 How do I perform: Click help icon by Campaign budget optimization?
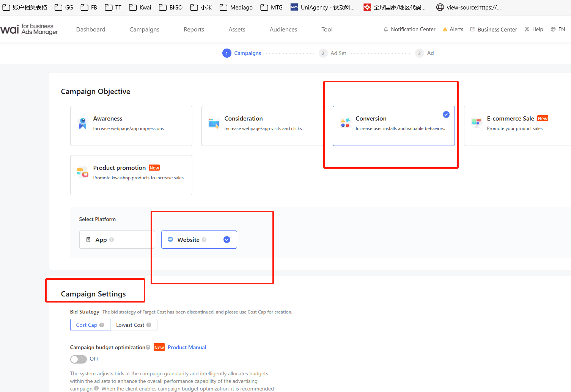coord(148,347)
